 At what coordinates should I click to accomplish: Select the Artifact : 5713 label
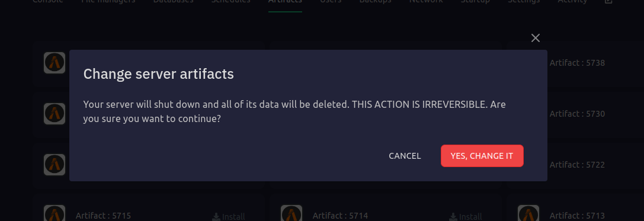[x=577, y=216]
